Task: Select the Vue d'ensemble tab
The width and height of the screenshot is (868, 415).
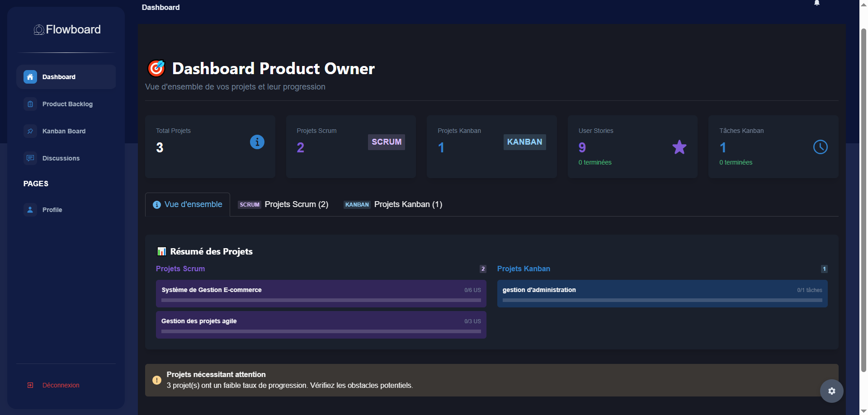Action: coord(188,204)
